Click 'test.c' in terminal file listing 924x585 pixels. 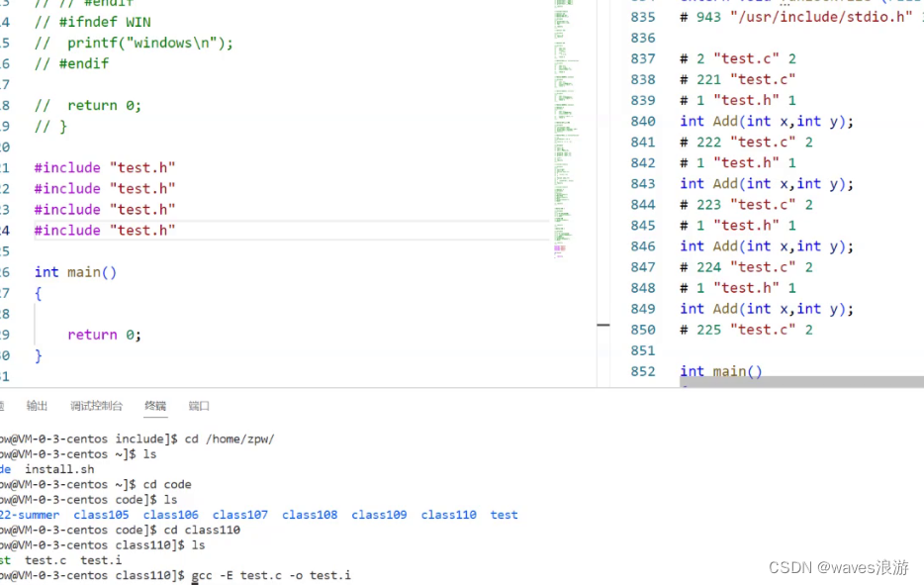46,560
